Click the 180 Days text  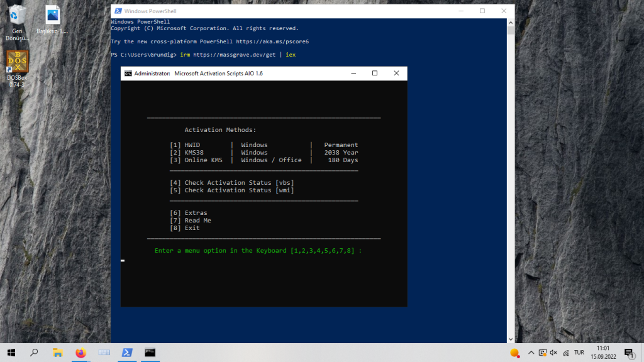tap(343, 160)
